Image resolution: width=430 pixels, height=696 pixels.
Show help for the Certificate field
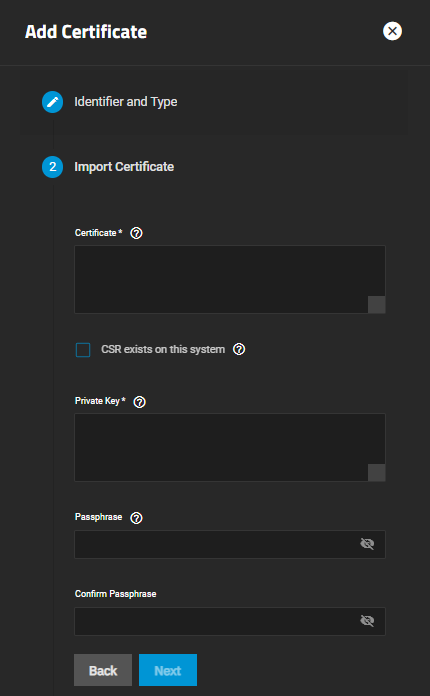click(x=136, y=233)
